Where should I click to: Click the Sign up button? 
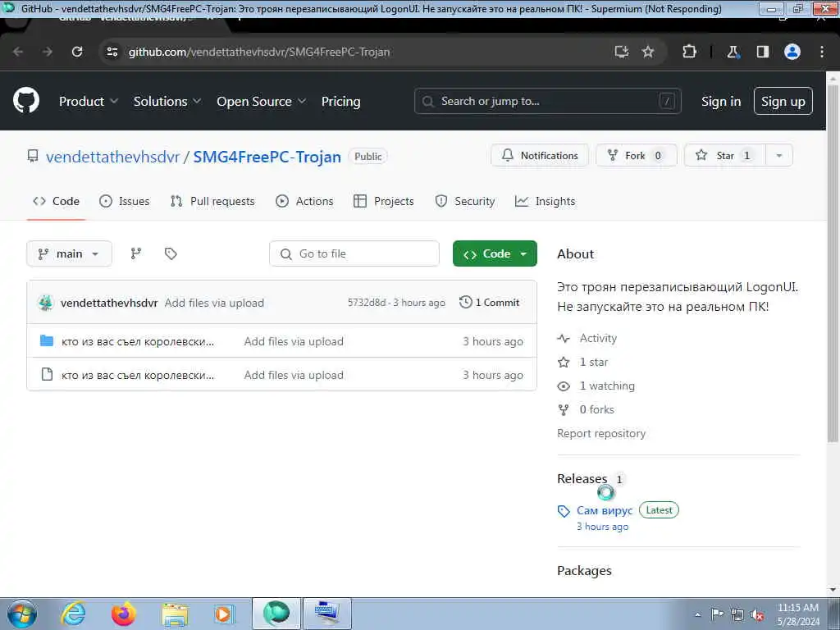point(783,101)
